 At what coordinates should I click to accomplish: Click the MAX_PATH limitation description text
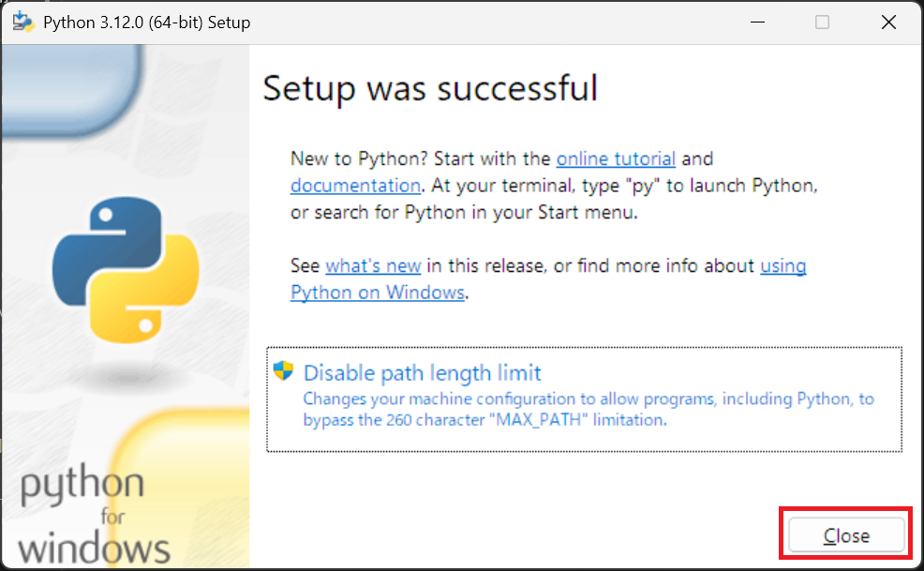[x=589, y=410]
